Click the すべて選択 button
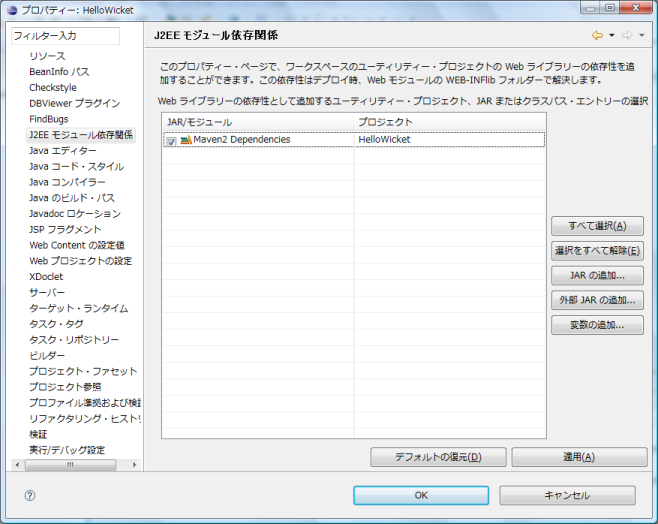 (597, 227)
